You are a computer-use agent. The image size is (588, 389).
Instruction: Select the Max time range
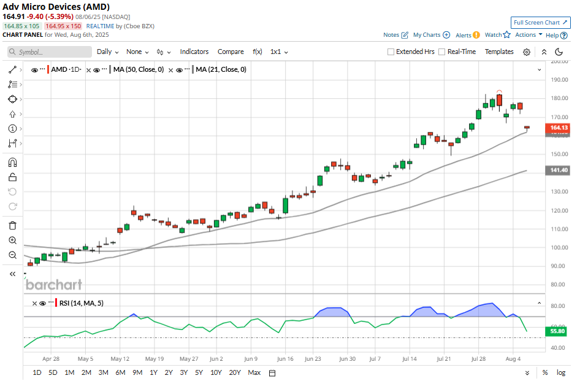click(254, 372)
